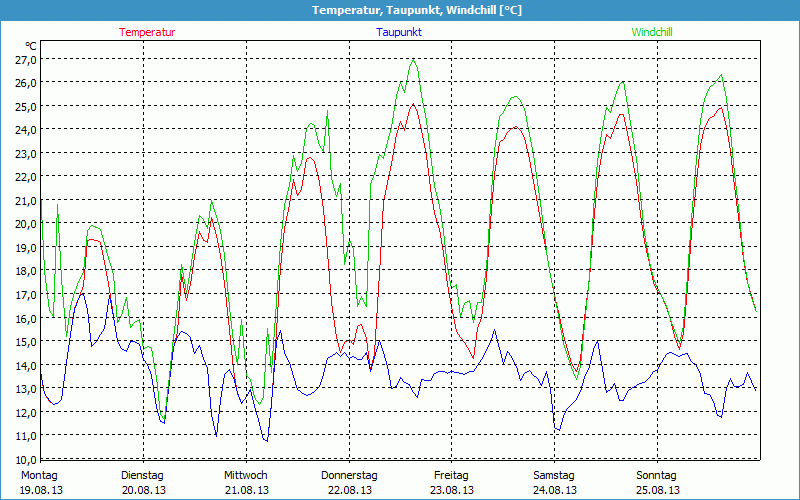Click the 25,0 axis value

25,106
